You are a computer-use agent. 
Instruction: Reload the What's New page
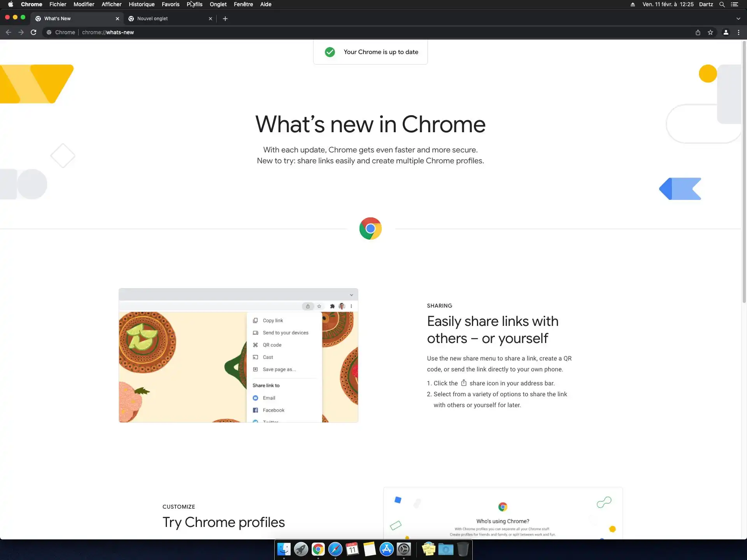click(33, 32)
